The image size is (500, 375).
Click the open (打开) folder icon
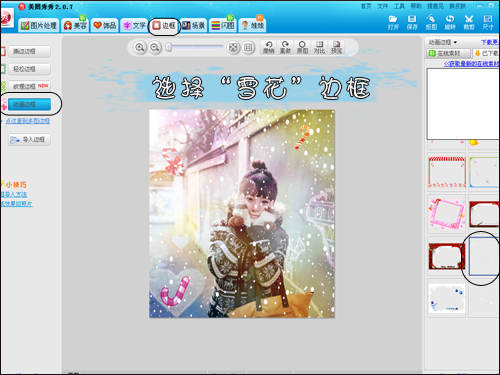coord(393,22)
